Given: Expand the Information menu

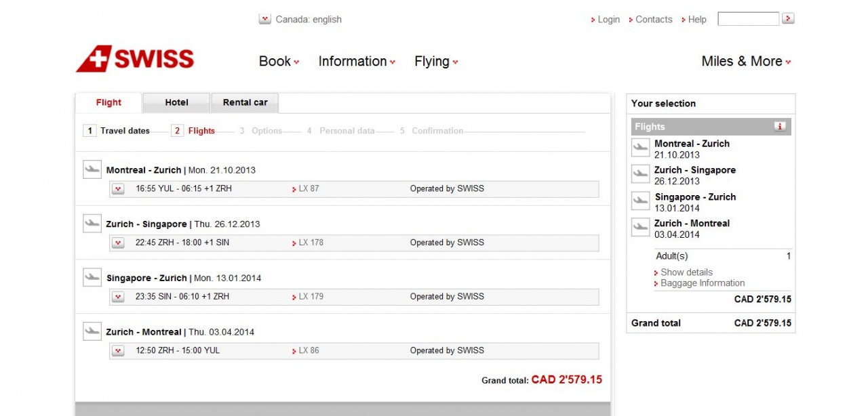Looking at the screenshot, I should [x=357, y=61].
